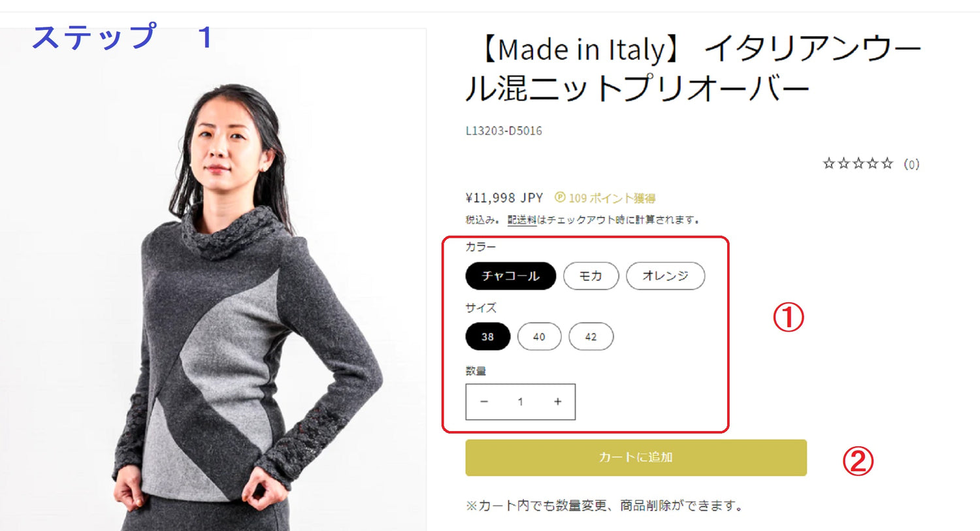Screen dimensions: 980x531
Task: Increase quantity with the plus icon
Action: point(557,402)
